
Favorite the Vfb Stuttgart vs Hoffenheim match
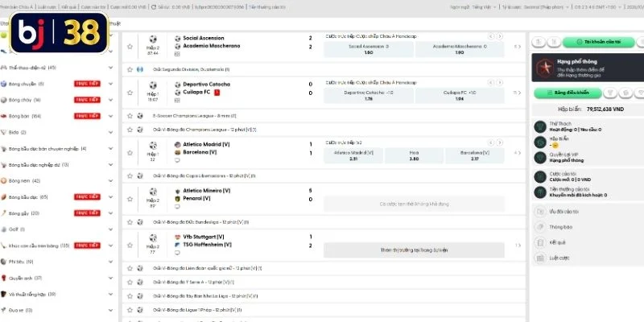130,246
